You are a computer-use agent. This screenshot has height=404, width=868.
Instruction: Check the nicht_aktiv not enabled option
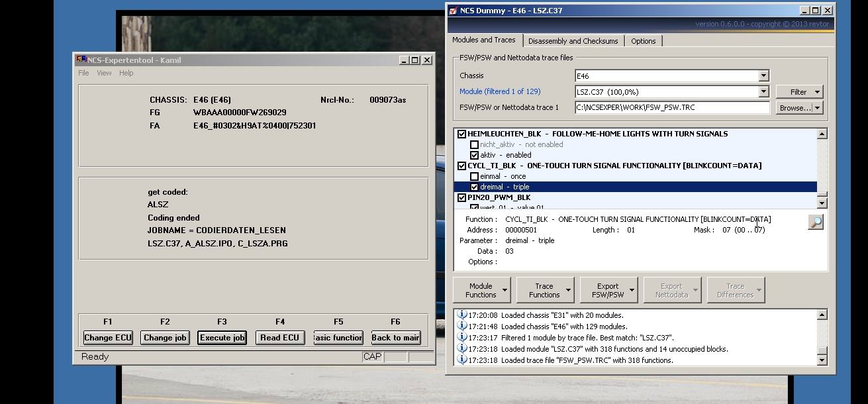[474, 144]
